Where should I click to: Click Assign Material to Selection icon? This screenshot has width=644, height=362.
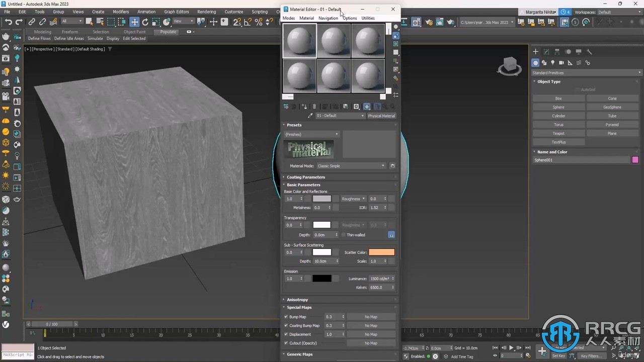click(304, 107)
